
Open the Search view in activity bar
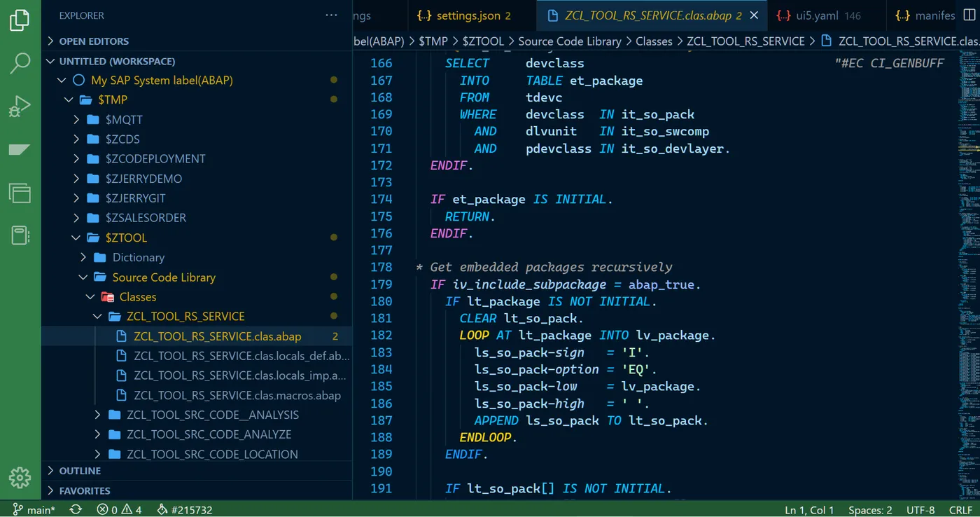(x=20, y=64)
